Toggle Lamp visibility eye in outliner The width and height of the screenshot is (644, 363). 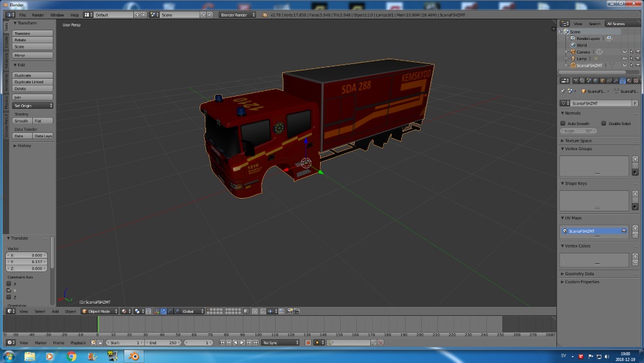625,59
